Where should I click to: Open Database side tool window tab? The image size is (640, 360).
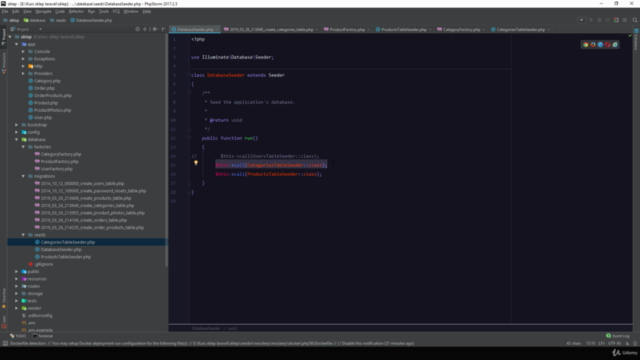click(636, 40)
